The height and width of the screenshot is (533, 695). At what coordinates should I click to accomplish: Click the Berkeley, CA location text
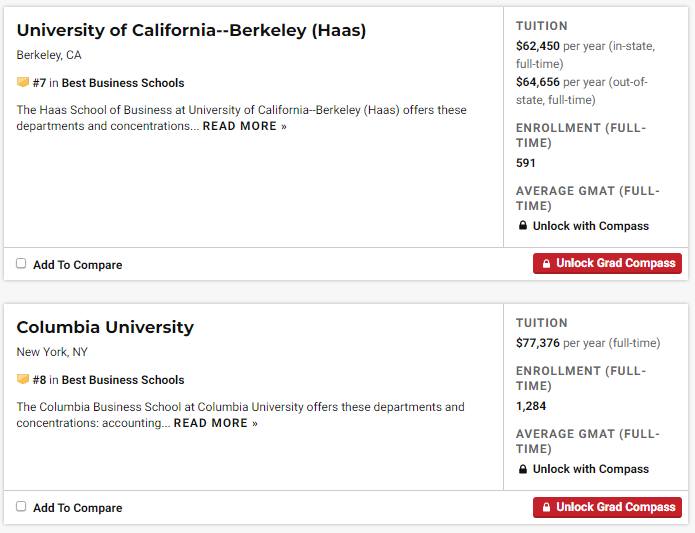point(49,55)
